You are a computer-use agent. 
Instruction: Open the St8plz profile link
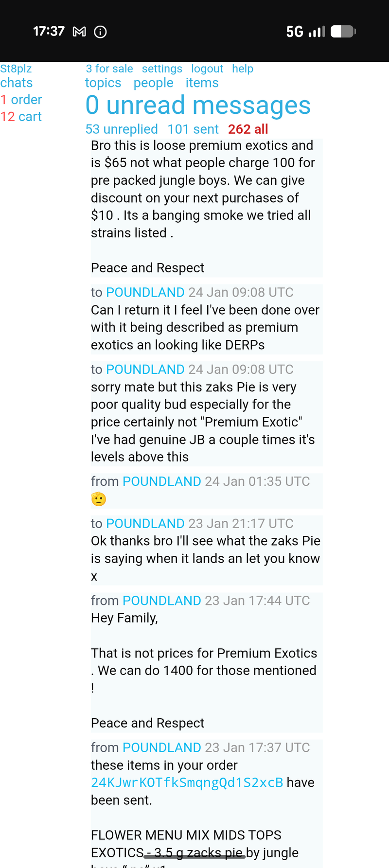16,69
